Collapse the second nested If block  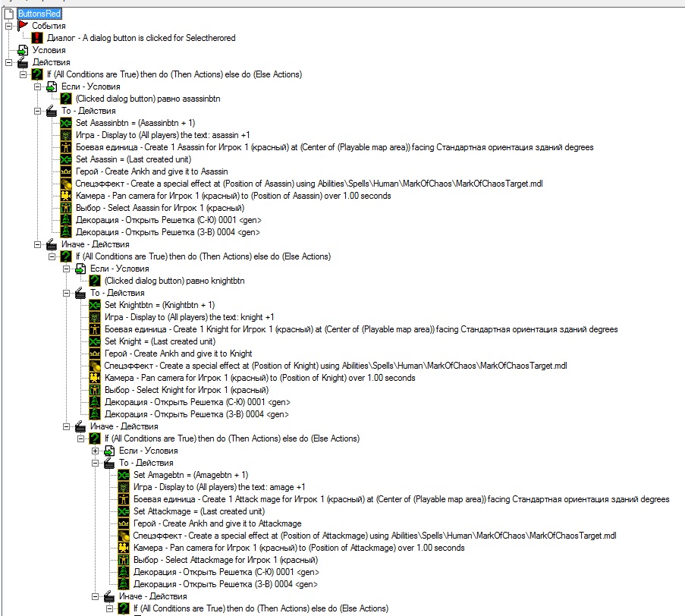coord(52,256)
